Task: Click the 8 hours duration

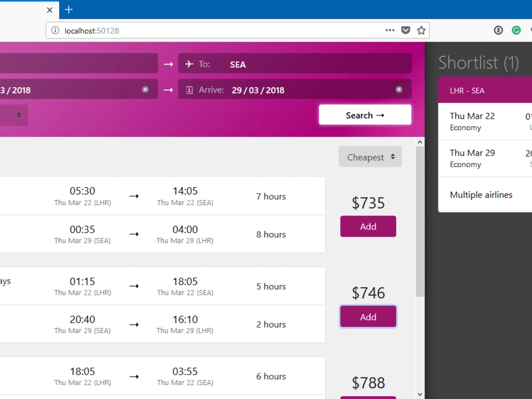Action: (x=271, y=235)
